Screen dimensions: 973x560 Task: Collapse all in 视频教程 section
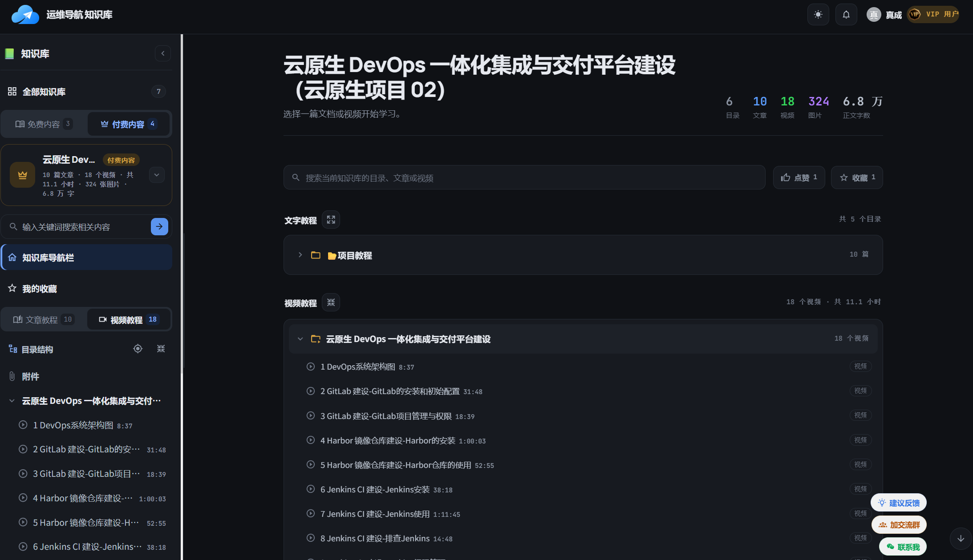point(331,302)
